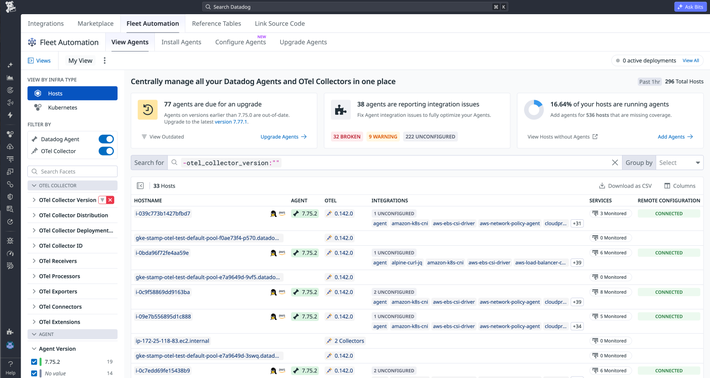
Task: Open the version 7.77.1 link
Action: [231, 122]
